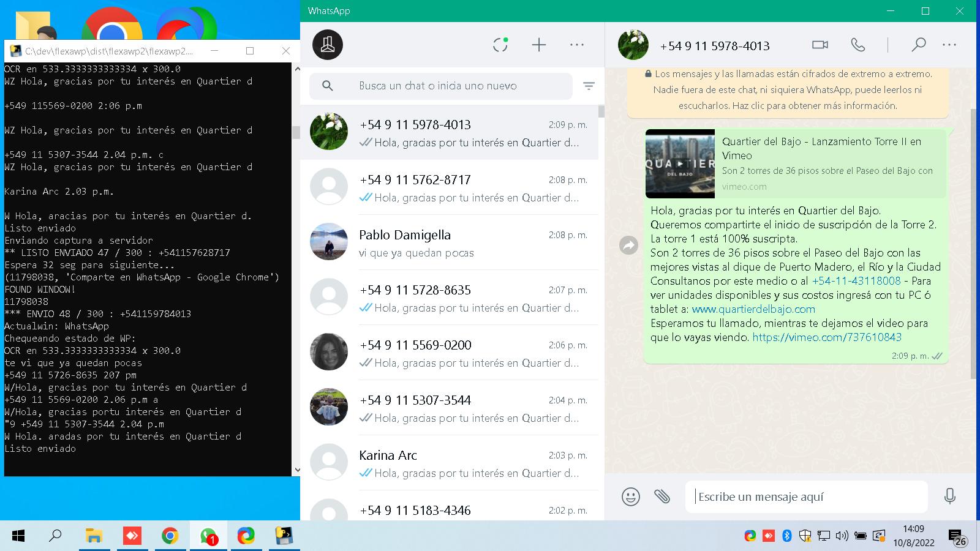The width and height of the screenshot is (980, 551).
Task: Open the Windows Security tray icon
Action: (805, 536)
